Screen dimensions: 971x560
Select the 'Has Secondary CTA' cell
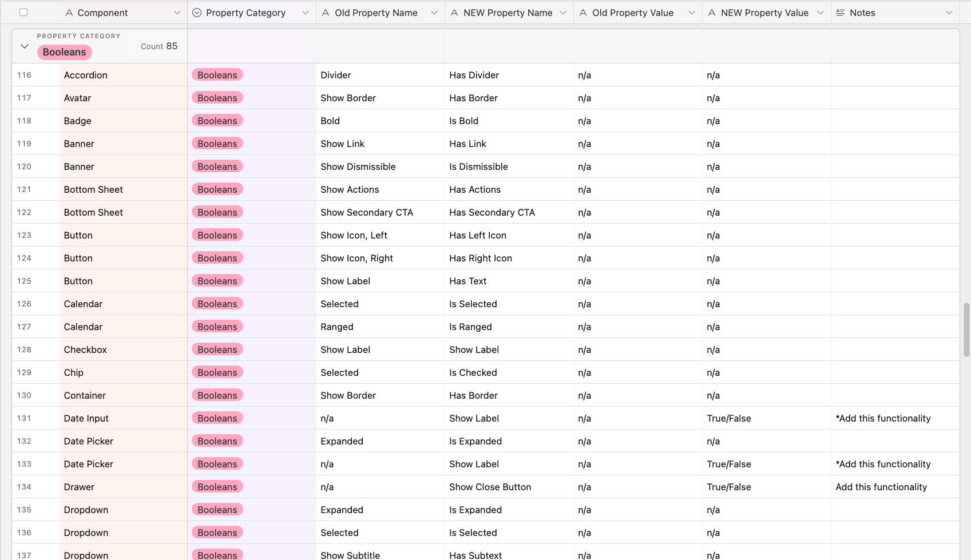(509, 212)
